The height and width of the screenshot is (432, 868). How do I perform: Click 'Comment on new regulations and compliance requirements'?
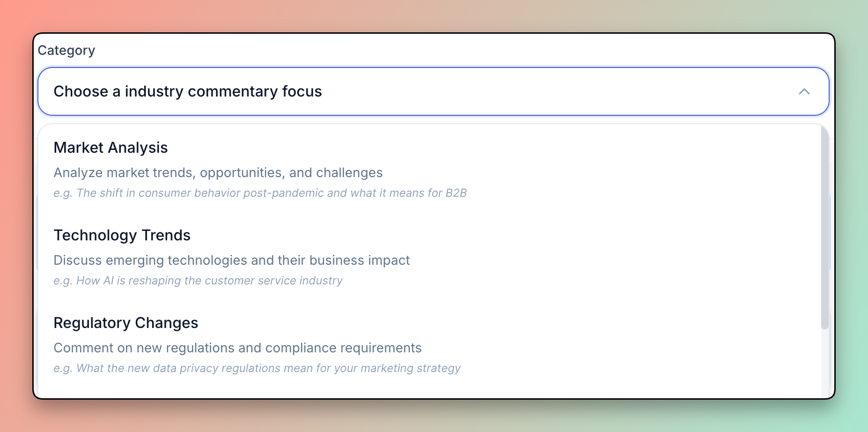[237, 348]
